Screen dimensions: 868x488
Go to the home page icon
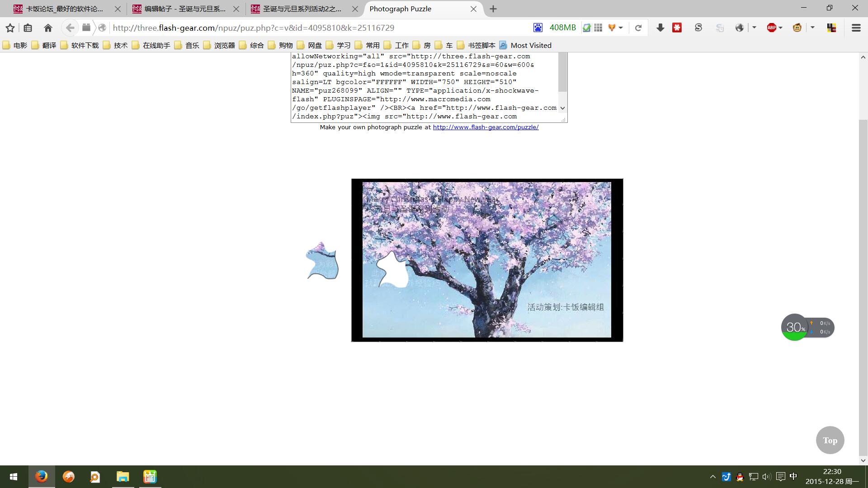click(48, 28)
